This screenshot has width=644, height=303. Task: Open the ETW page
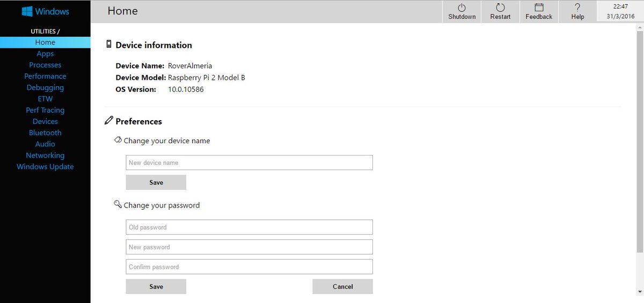click(x=45, y=99)
